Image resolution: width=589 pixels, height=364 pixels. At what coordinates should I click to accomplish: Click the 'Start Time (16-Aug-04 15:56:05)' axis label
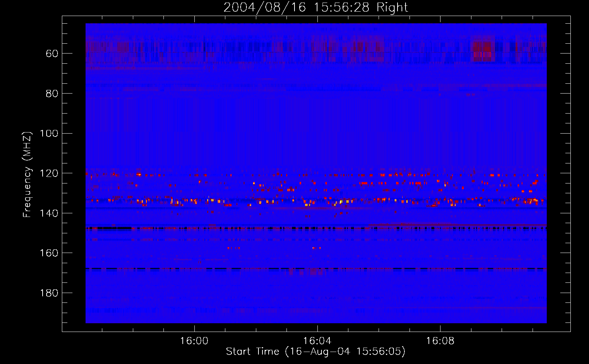tap(316, 352)
